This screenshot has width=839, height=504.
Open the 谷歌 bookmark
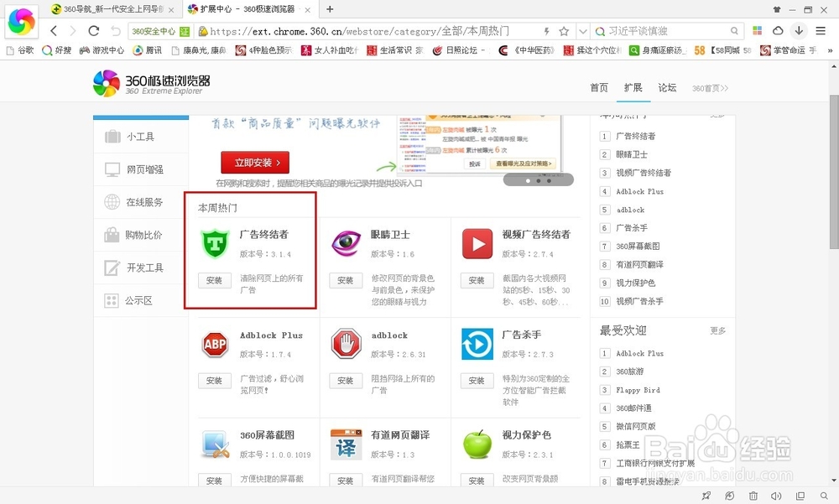pos(20,50)
